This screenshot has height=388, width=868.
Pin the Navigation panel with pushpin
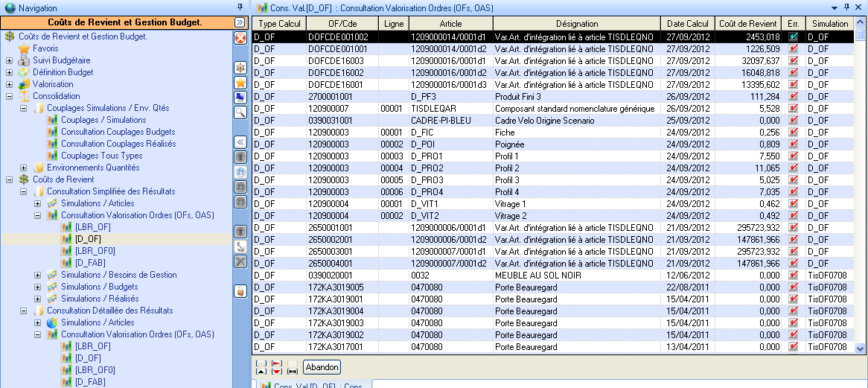tap(240, 7)
